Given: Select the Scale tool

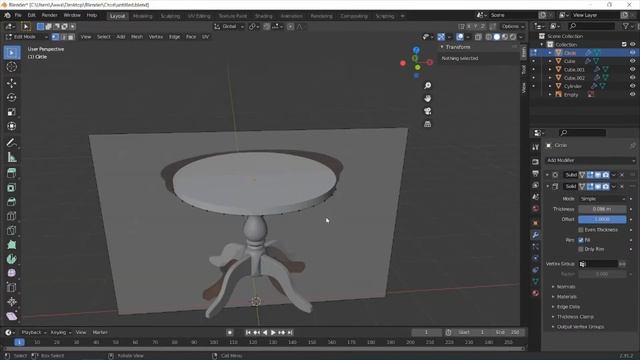Looking at the screenshot, I should pyautogui.click(x=11, y=112).
